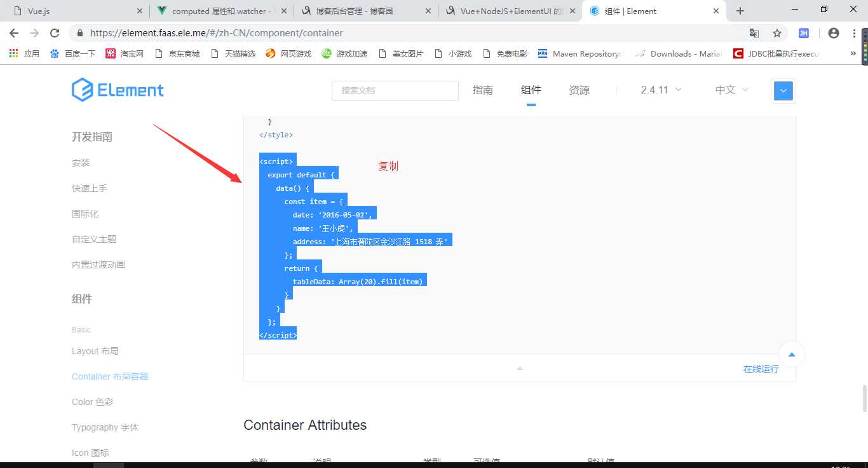
Task: Bookmark this page with the star icon
Action: (x=777, y=33)
